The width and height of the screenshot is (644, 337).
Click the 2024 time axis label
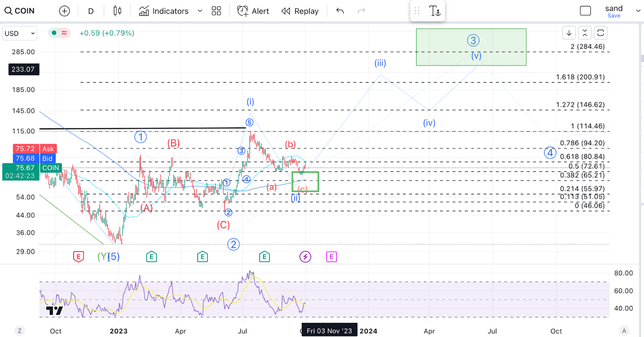368,331
